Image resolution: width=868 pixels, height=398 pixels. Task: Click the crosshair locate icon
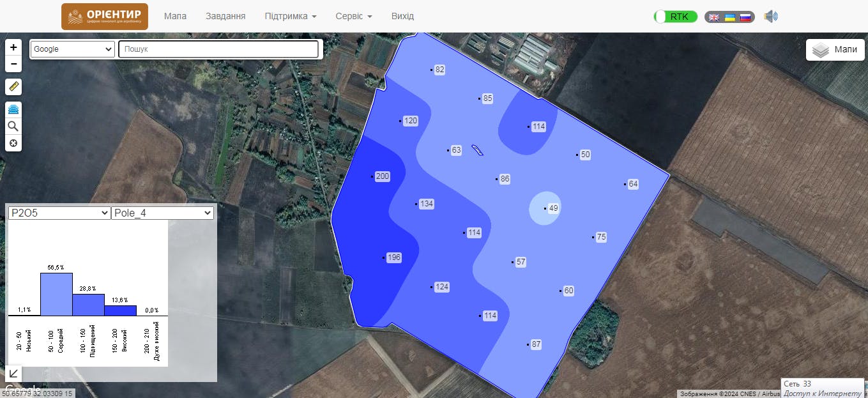(13, 143)
